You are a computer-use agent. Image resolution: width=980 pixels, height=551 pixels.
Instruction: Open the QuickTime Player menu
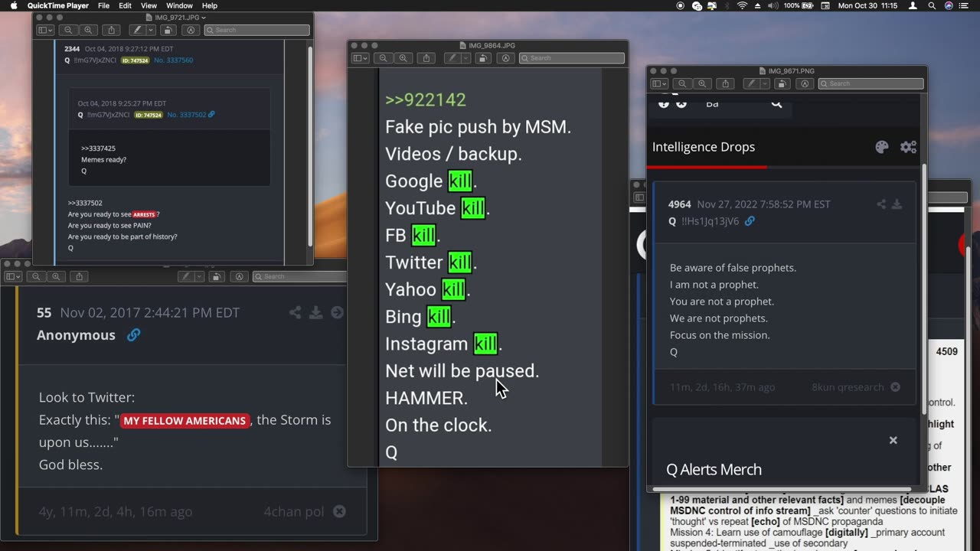[58, 5]
